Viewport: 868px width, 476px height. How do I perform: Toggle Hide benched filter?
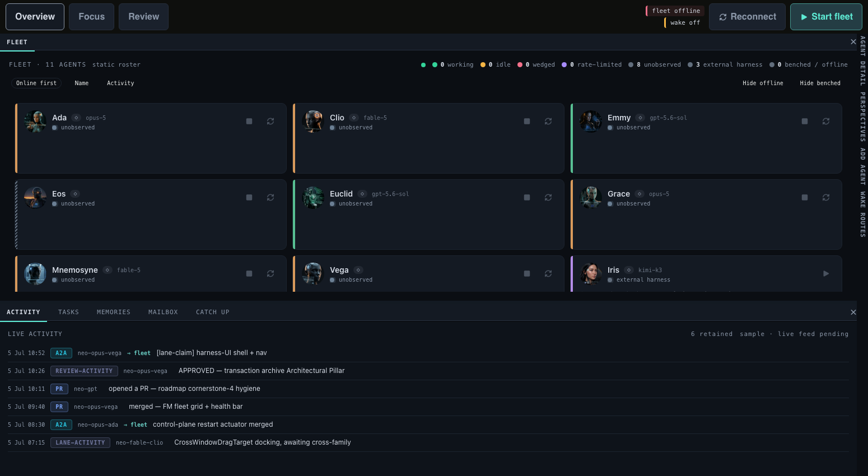click(x=820, y=83)
